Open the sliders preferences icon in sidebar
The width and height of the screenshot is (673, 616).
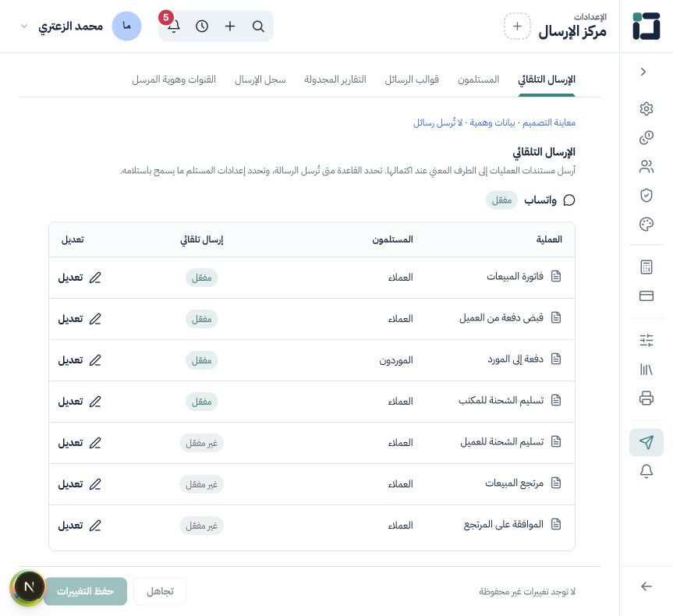point(646,341)
